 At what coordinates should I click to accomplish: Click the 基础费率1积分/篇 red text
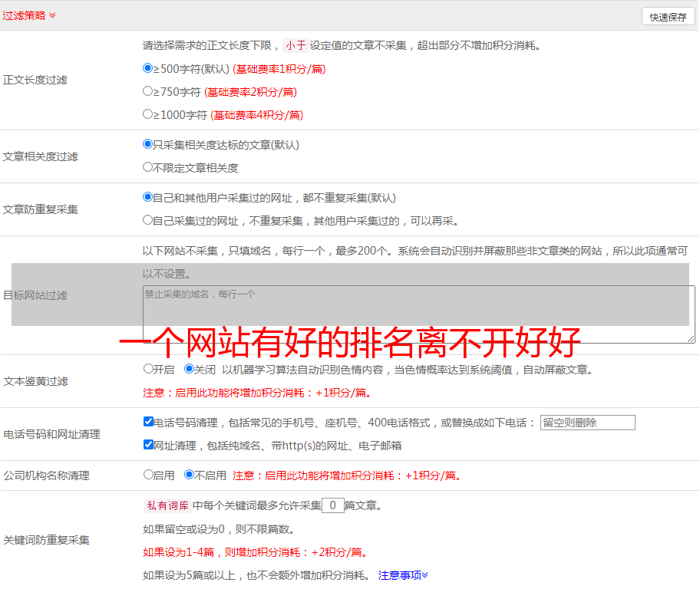pyautogui.click(x=279, y=69)
